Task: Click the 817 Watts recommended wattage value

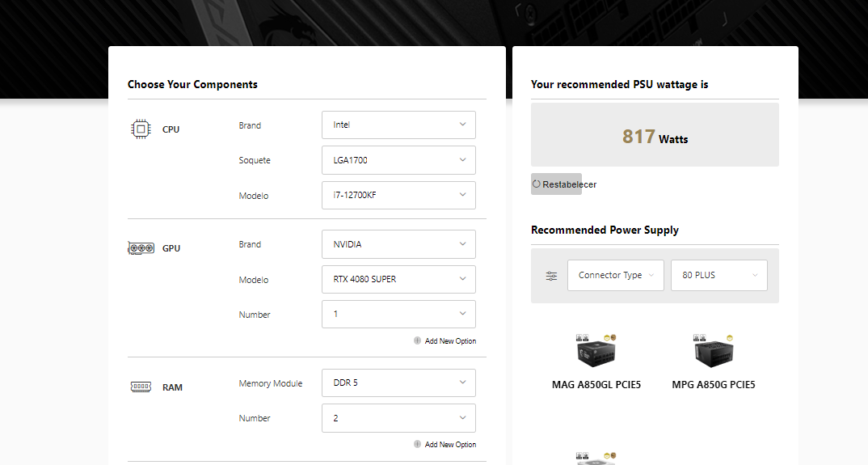Action: 655,137
